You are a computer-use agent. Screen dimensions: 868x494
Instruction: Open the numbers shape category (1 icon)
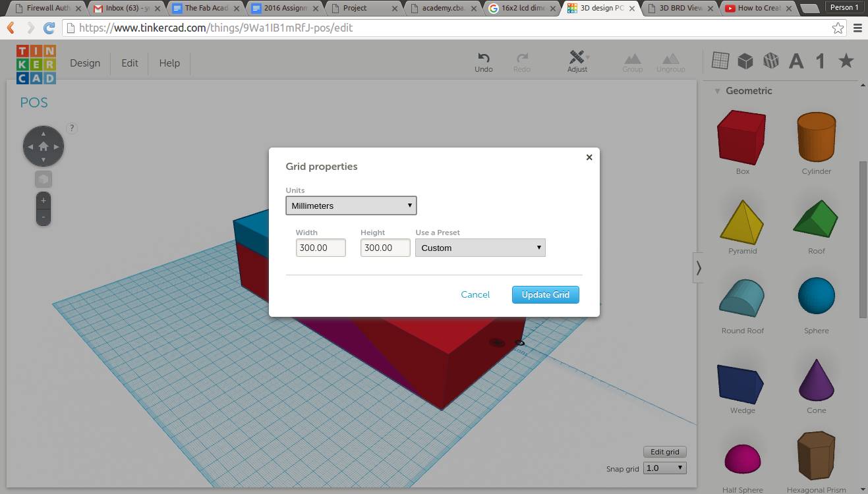821,61
